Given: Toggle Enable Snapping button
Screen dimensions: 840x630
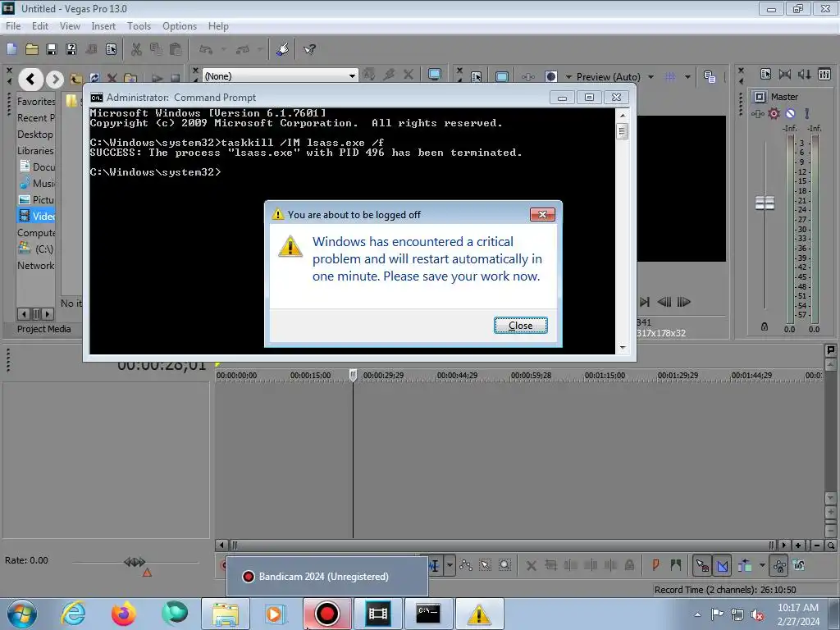Looking at the screenshot, I should coord(702,565).
